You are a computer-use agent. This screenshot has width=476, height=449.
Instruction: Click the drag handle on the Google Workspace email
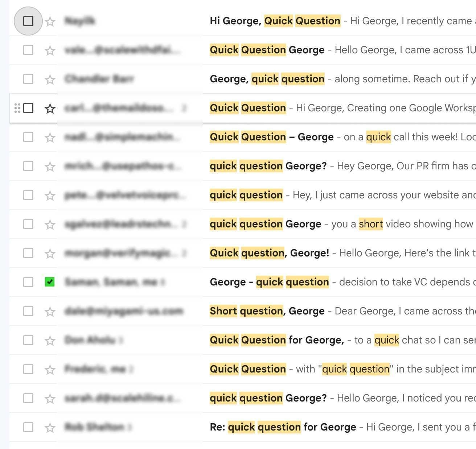click(x=17, y=108)
